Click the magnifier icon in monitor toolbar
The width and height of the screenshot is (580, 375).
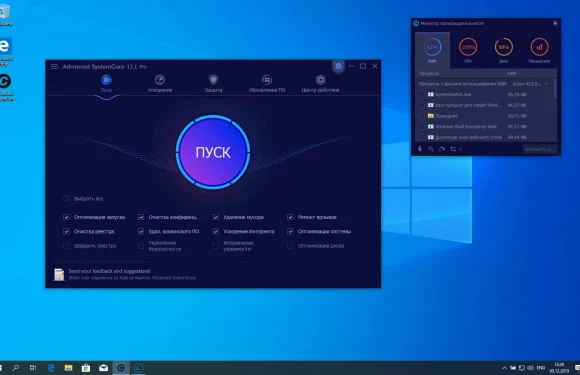[x=431, y=149]
